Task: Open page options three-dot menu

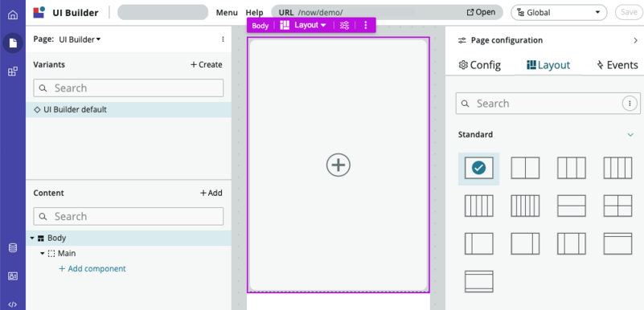Action: tap(223, 39)
